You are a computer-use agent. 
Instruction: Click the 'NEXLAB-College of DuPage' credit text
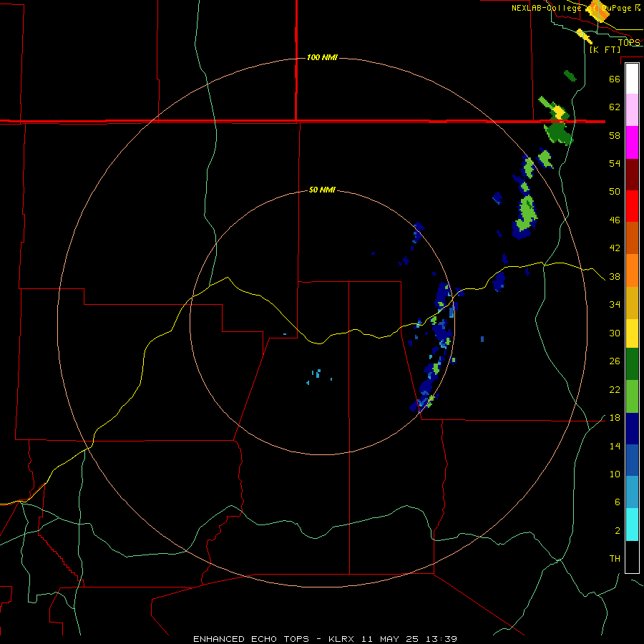click(571, 8)
